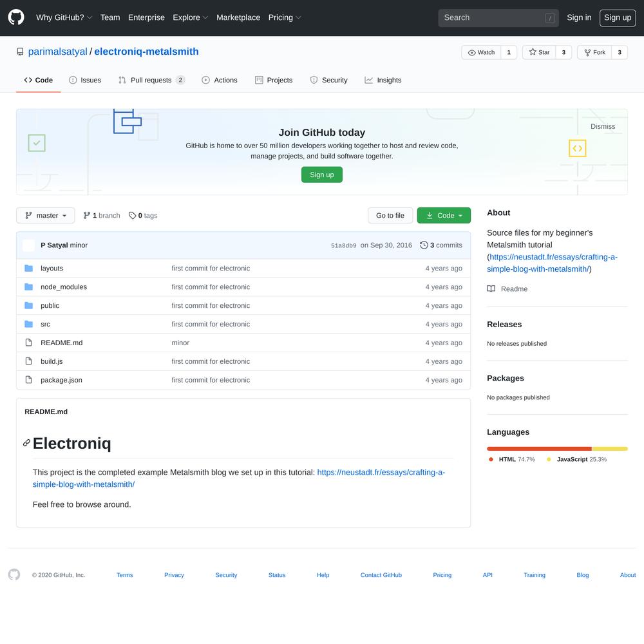This screenshot has height=644, width=644.
Task: Open Enterprise in the top navigation
Action: 146,17
